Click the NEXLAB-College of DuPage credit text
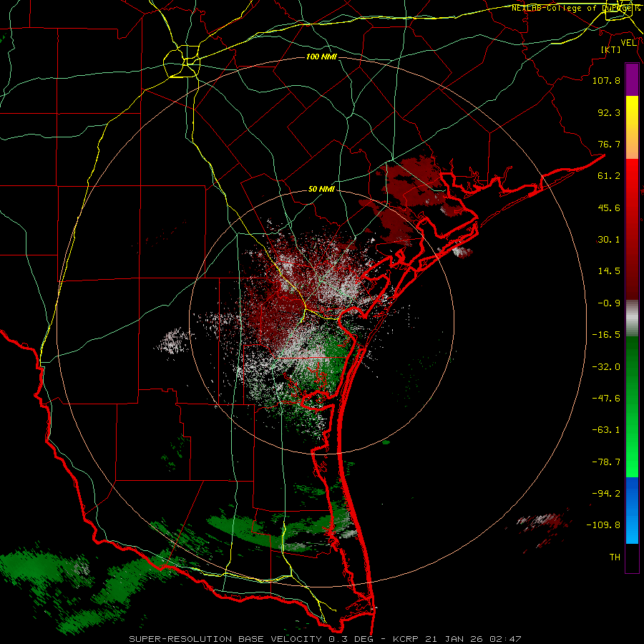Screen dimensions: 644x644 coord(575,8)
